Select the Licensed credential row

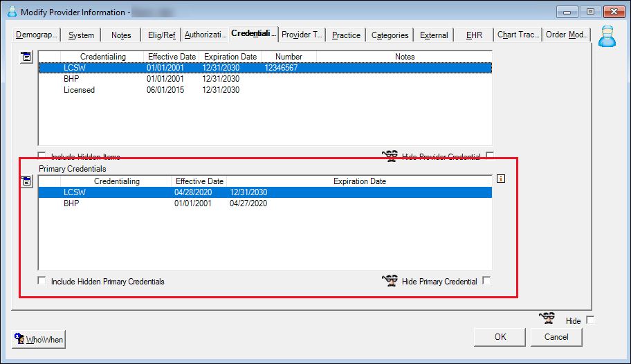[x=79, y=90]
